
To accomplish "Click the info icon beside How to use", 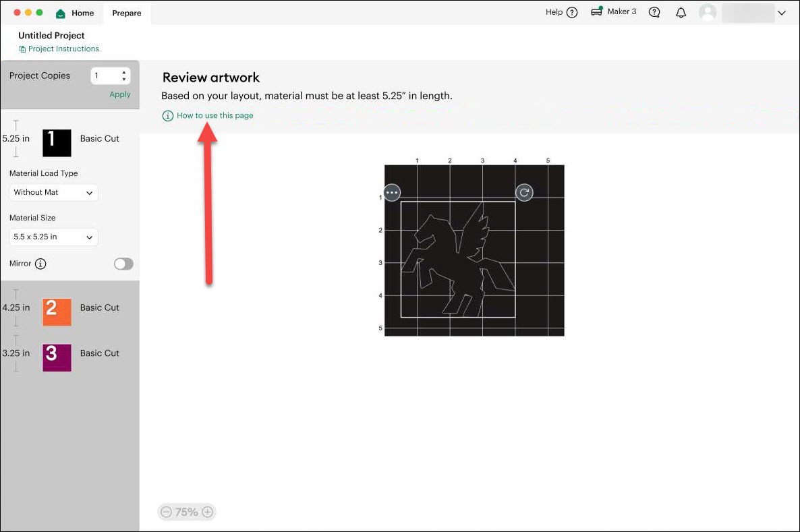I will tap(167, 116).
